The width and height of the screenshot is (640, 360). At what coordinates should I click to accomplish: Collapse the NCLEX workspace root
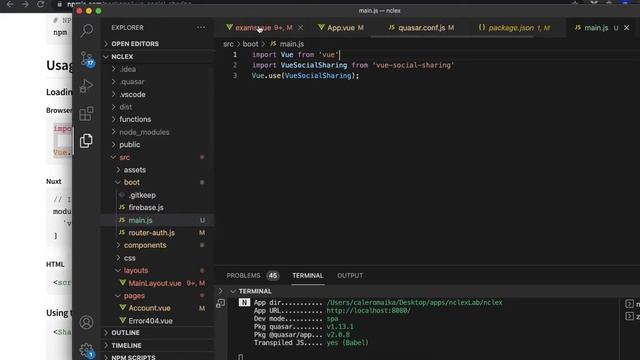coord(158,57)
